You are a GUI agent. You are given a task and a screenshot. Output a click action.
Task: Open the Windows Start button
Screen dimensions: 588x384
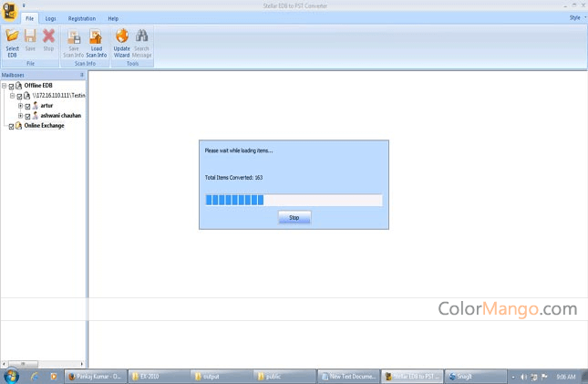[11, 376]
